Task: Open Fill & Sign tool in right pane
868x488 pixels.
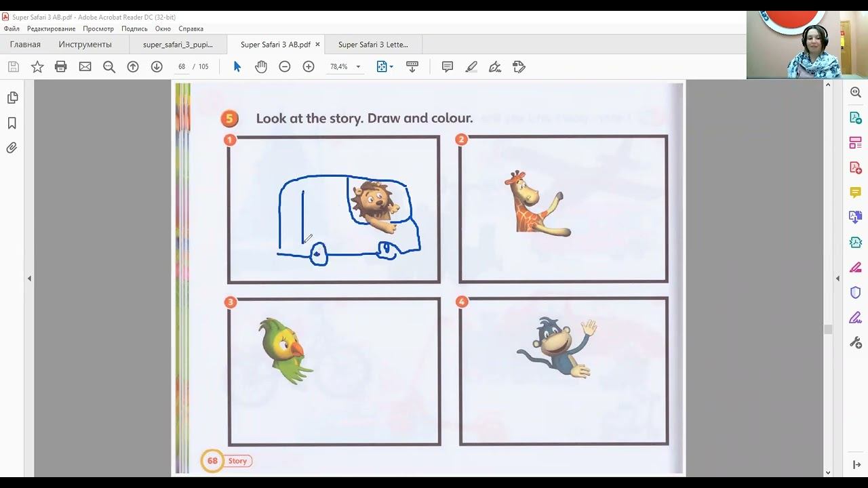Action: (x=856, y=317)
